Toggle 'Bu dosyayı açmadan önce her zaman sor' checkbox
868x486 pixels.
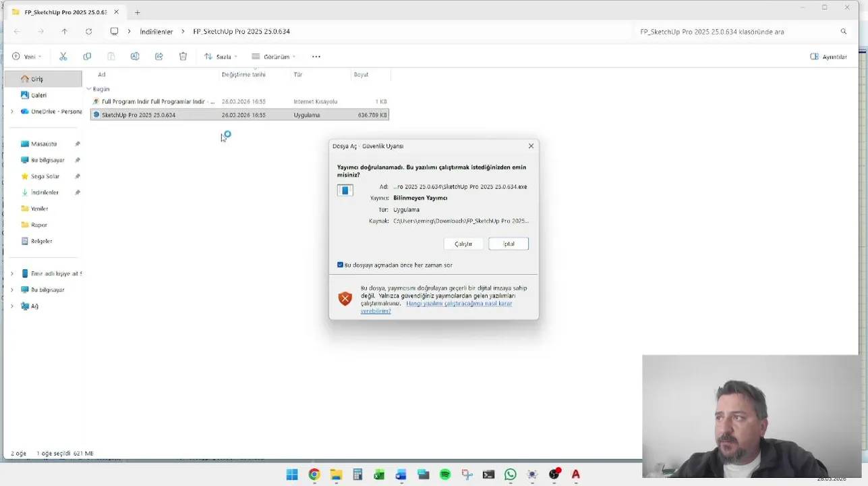pos(340,265)
